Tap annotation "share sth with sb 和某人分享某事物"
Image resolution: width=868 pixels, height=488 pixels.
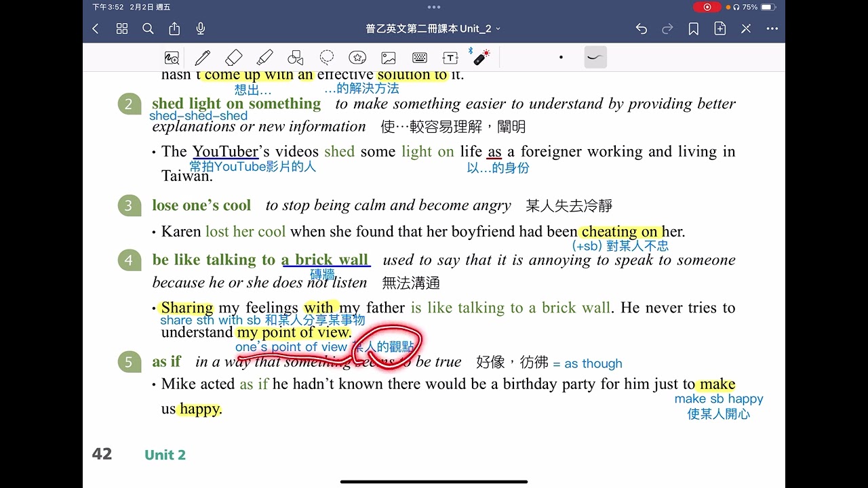(262, 321)
